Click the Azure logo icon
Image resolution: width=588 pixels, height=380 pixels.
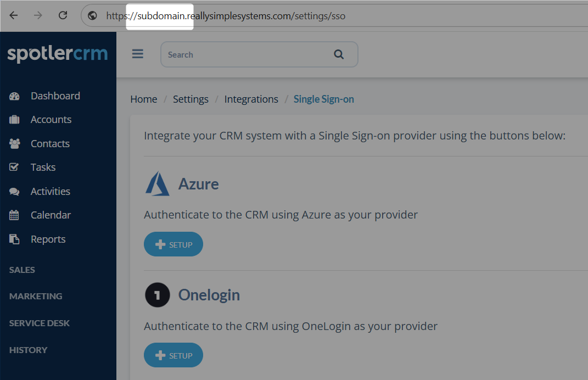tap(157, 184)
